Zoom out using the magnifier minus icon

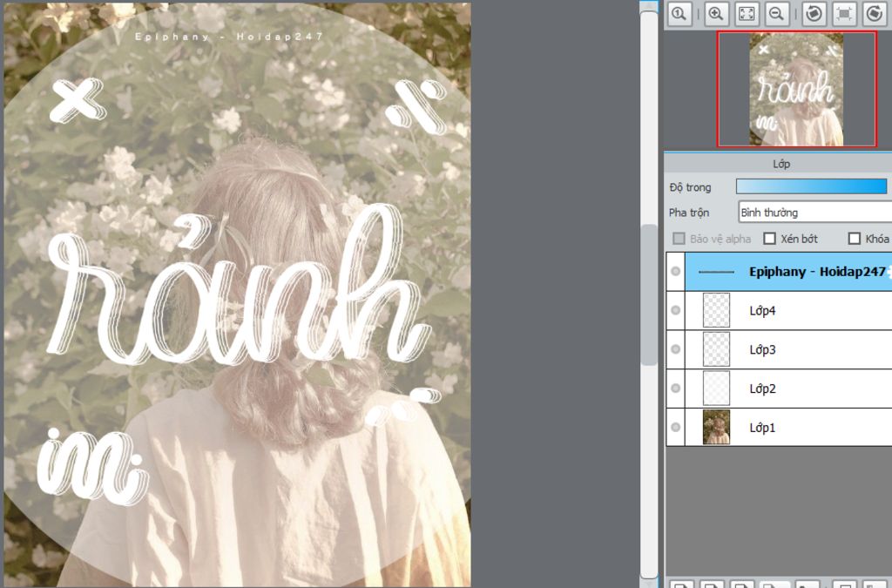click(x=776, y=13)
